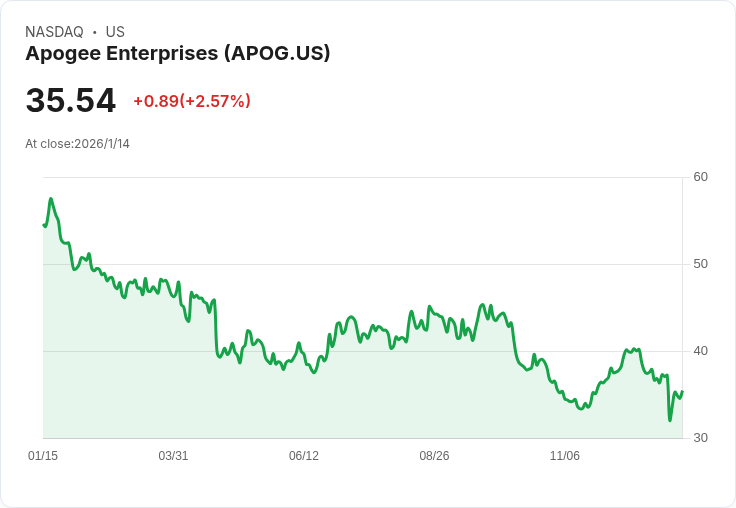
Task: Click the 11/06 date axis label
Action: pos(565,456)
